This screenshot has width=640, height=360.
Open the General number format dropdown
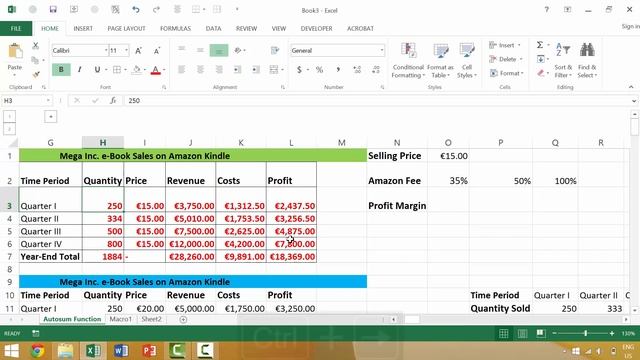pyautogui.click(x=382, y=51)
